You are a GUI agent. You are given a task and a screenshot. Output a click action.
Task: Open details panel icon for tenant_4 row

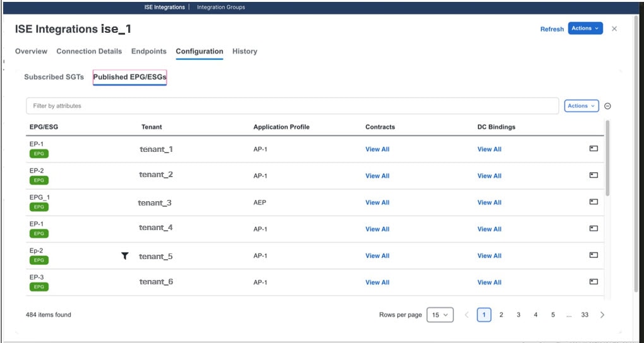tap(593, 228)
